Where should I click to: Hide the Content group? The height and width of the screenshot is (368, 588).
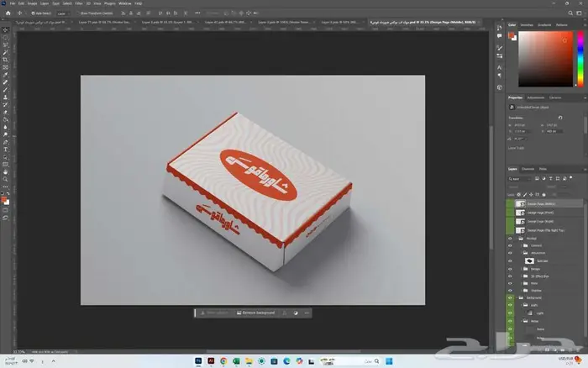(x=510, y=245)
